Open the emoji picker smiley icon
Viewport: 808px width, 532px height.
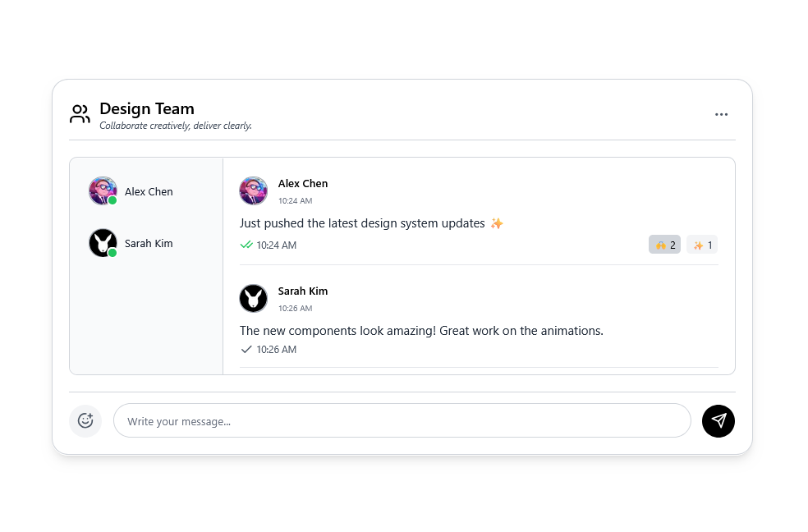click(x=85, y=421)
